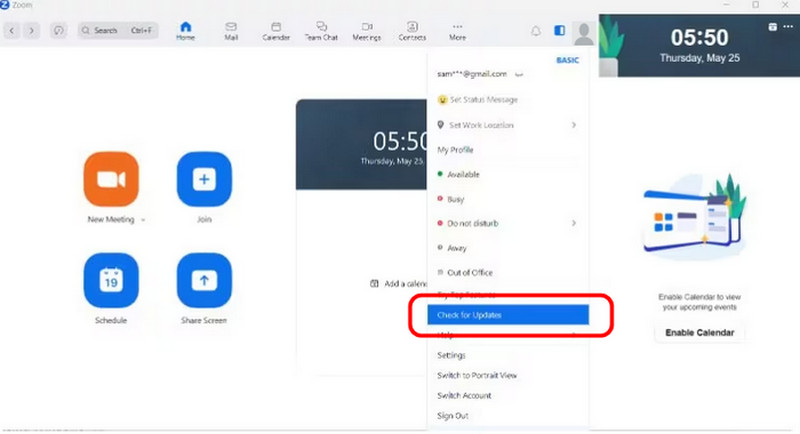The height and width of the screenshot is (434, 800).
Task: Click the Enable Calendar button
Action: click(x=699, y=333)
